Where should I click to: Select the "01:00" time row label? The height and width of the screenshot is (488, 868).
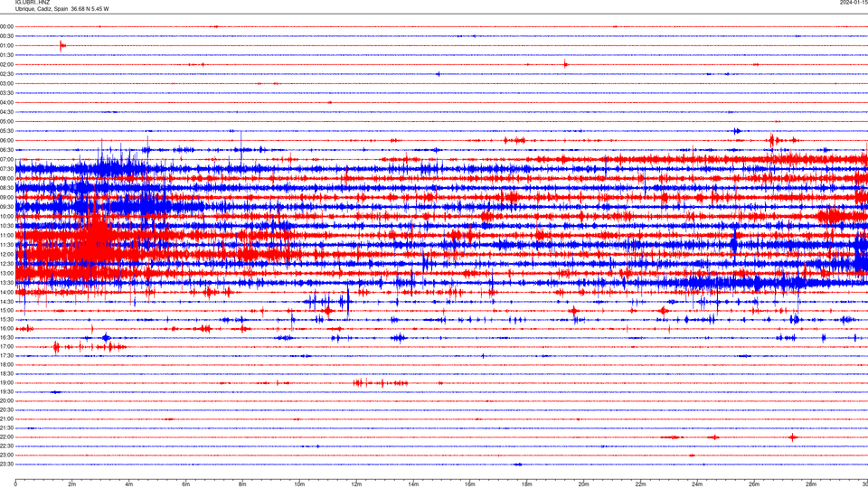(6, 45)
